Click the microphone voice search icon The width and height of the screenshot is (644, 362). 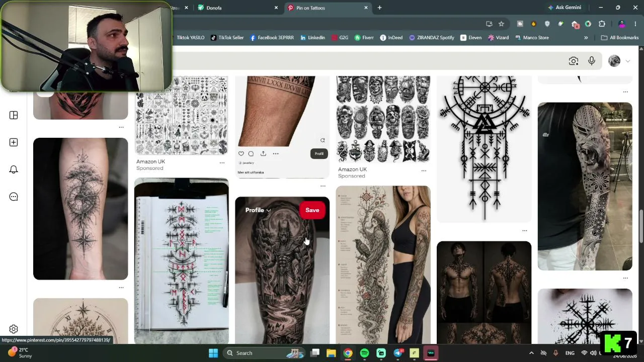coord(592,61)
